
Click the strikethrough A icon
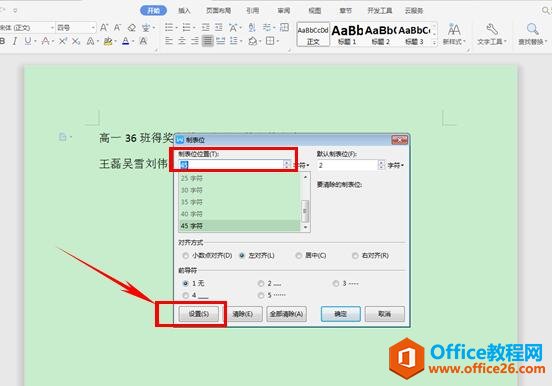(45, 41)
